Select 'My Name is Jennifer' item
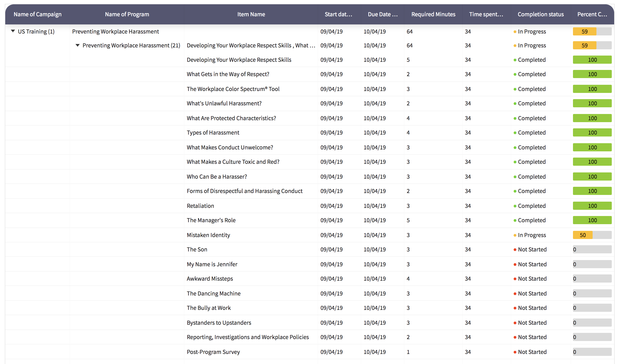This screenshot has width=618, height=364. click(x=212, y=264)
